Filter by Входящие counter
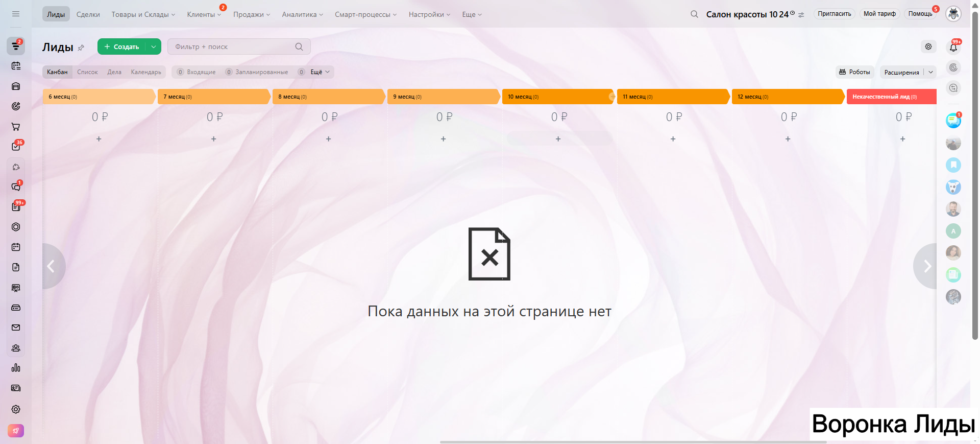The height and width of the screenshot is (444, 980). (x=197, y=72)
